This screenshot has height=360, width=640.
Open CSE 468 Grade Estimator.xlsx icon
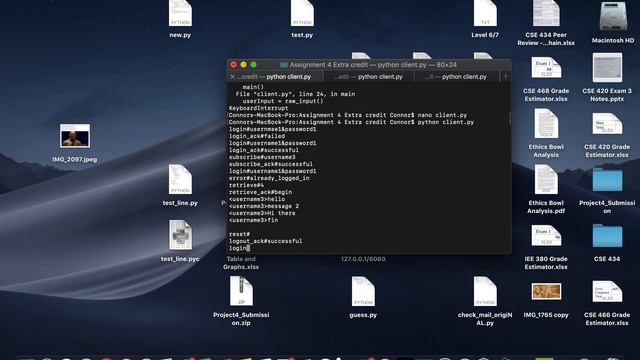point(546,67)
